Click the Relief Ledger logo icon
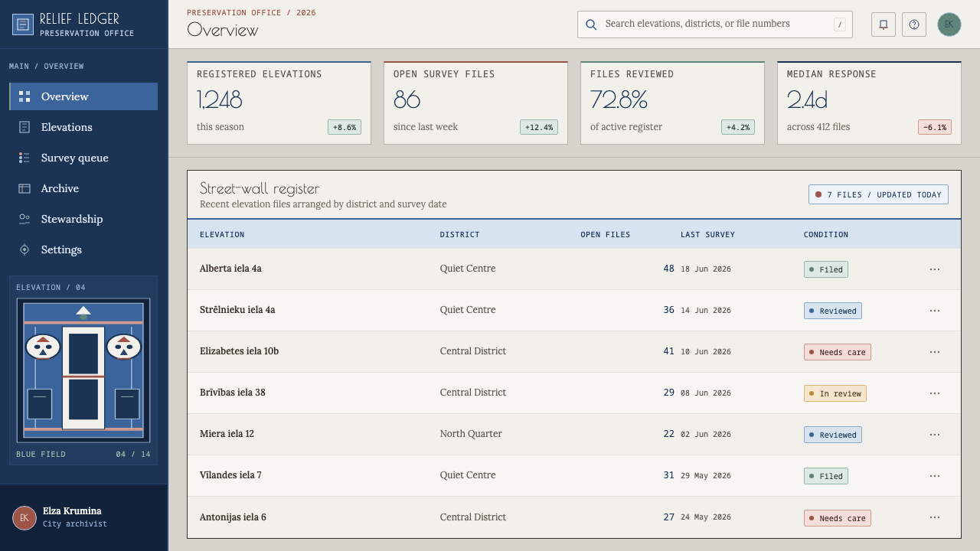The width and height of the screenshot is (980, 551). pyautogui.click(x=24, y=24)
